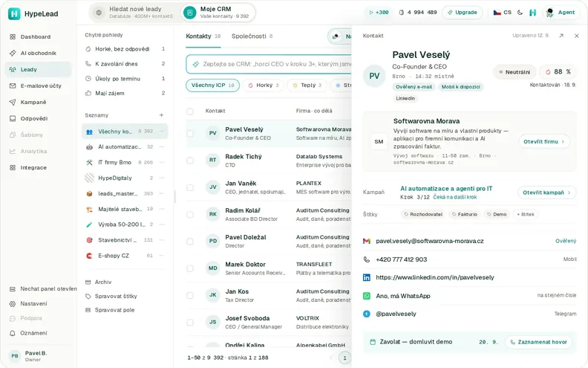Open more options for AI automatizace list

point(162,146)
